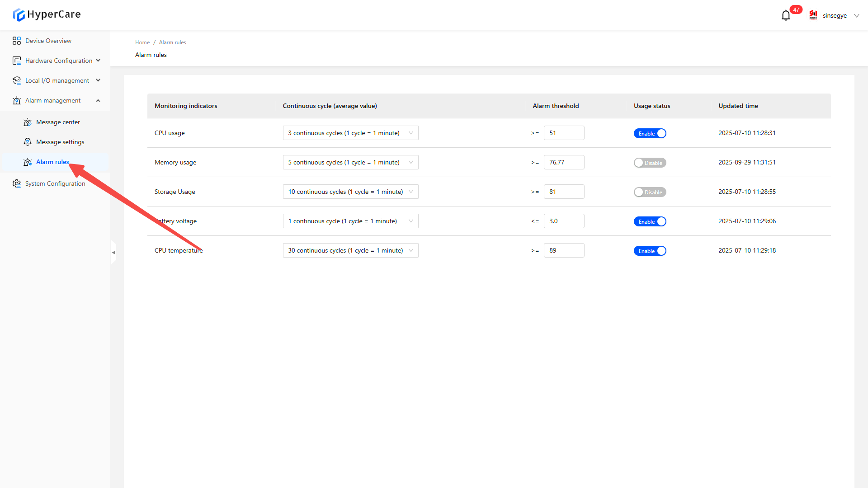Disable the CPU usage alarm toggle

[x=650, y=133]
